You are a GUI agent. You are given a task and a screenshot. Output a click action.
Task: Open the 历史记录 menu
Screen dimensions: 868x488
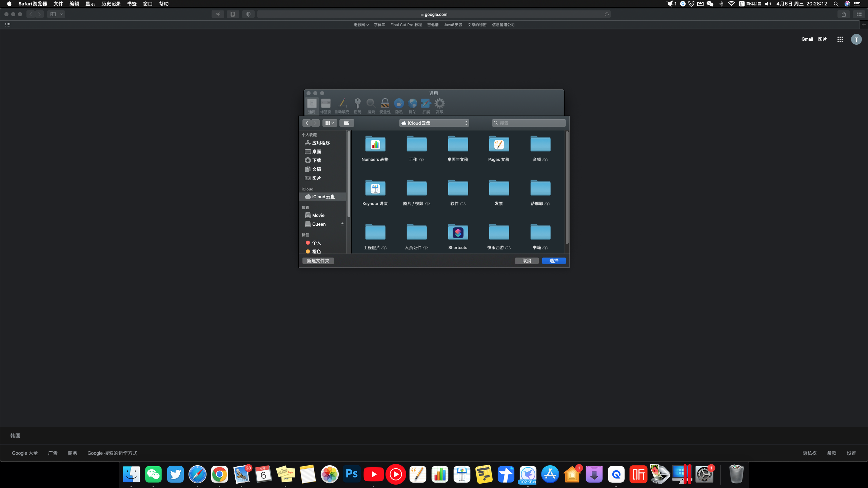(111, 4)
